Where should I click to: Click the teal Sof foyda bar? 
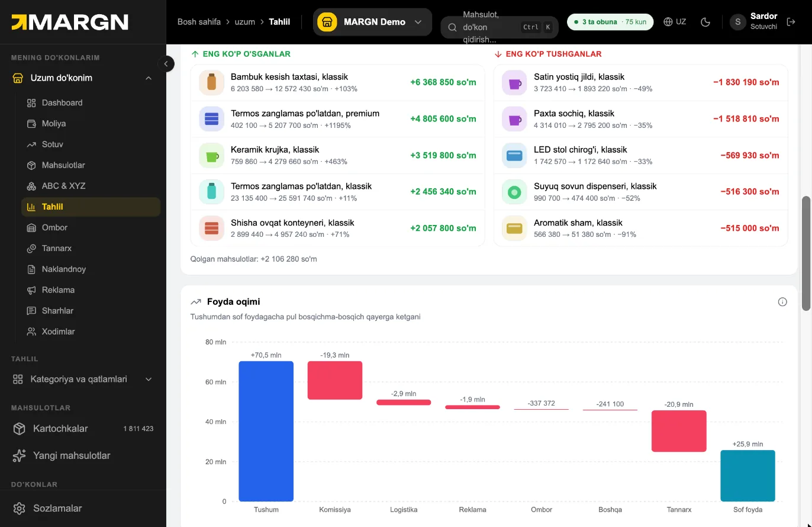(x=747, y=475)
